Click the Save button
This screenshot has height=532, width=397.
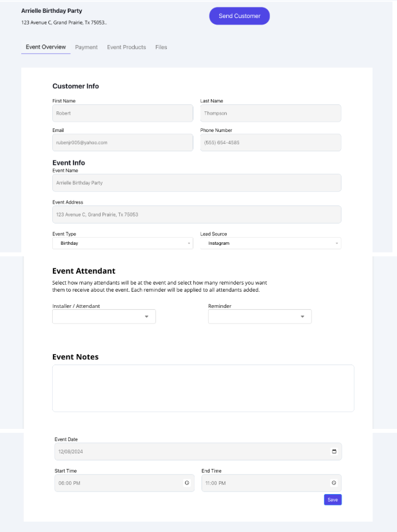(x=333, y=500)
